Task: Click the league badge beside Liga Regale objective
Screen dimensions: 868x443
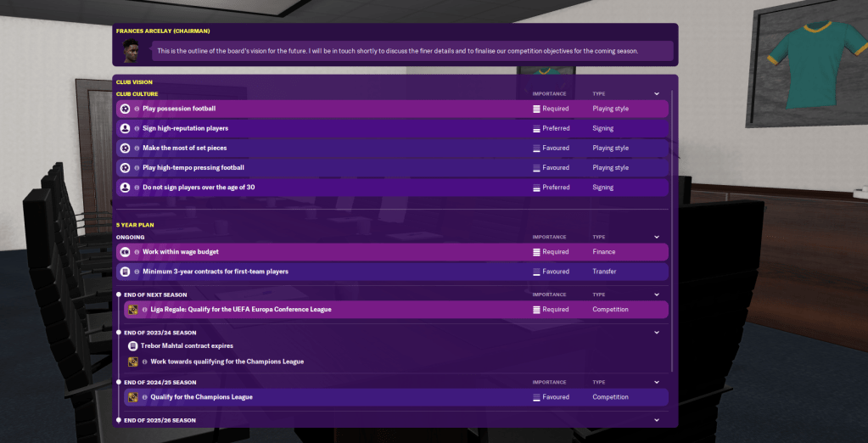Action: click(x=133, y=310)
